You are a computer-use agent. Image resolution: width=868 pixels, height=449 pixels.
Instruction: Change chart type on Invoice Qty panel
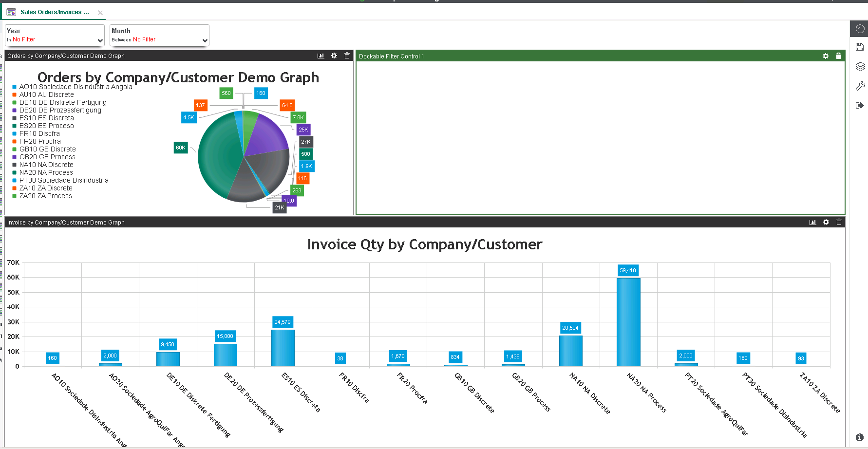[812, 222]
